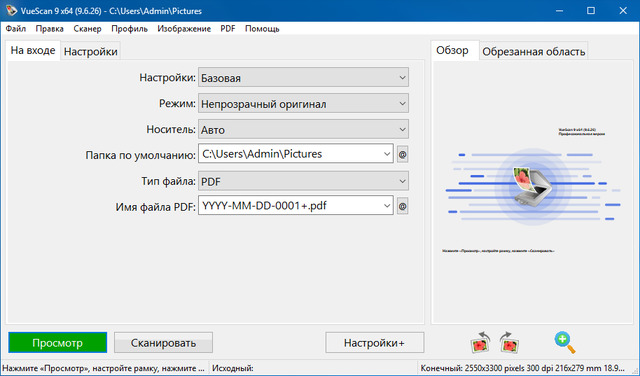Click the Исходный status bar entry
640x376 pixels.
[x=233, y=368]
